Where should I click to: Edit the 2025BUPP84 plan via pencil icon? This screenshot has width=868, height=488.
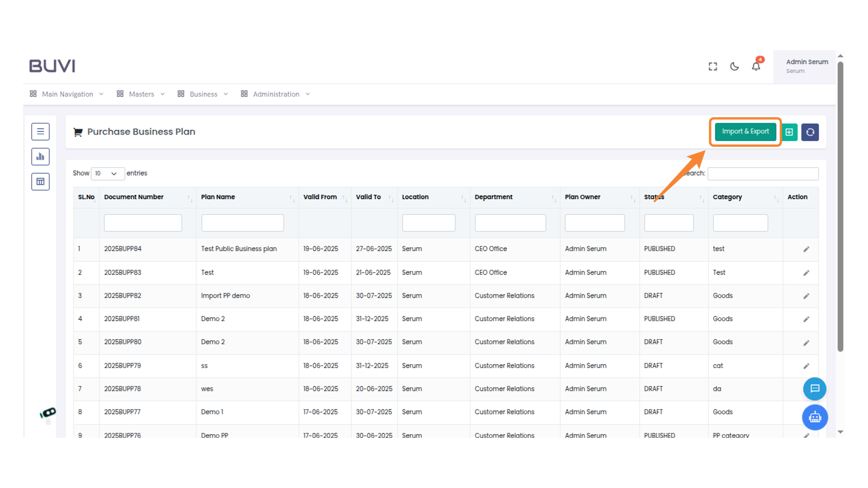click(807, 249)
